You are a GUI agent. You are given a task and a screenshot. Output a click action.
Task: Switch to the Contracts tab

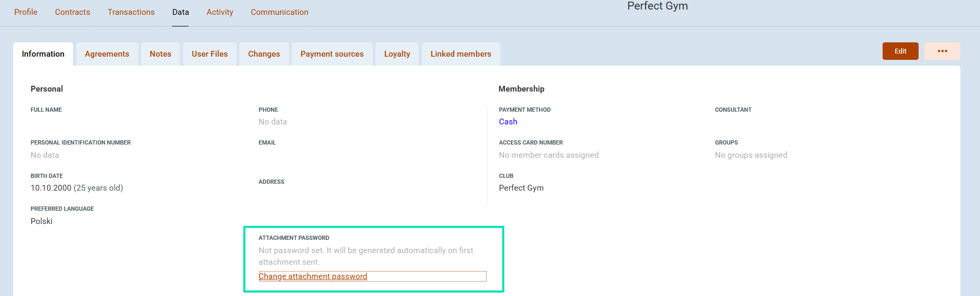click(73, 12)
